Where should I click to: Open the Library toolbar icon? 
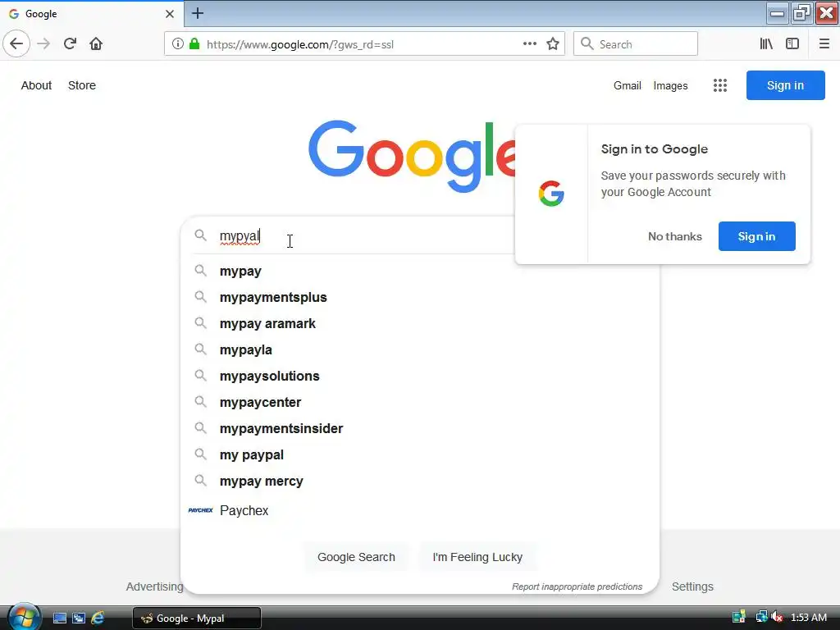pyautogui.click(x=766, y=44)
